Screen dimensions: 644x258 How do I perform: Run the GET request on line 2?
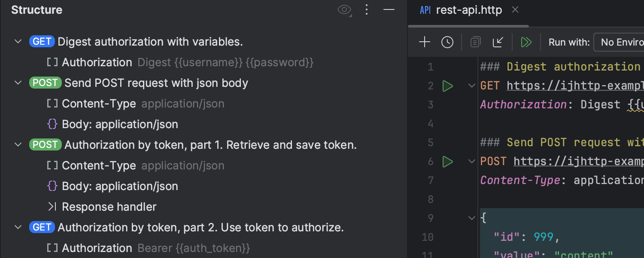[x=448, y=86]
